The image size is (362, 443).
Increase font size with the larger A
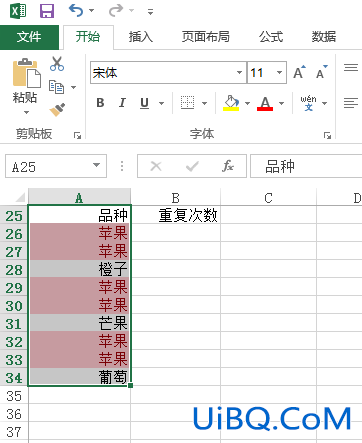(299, 72)
